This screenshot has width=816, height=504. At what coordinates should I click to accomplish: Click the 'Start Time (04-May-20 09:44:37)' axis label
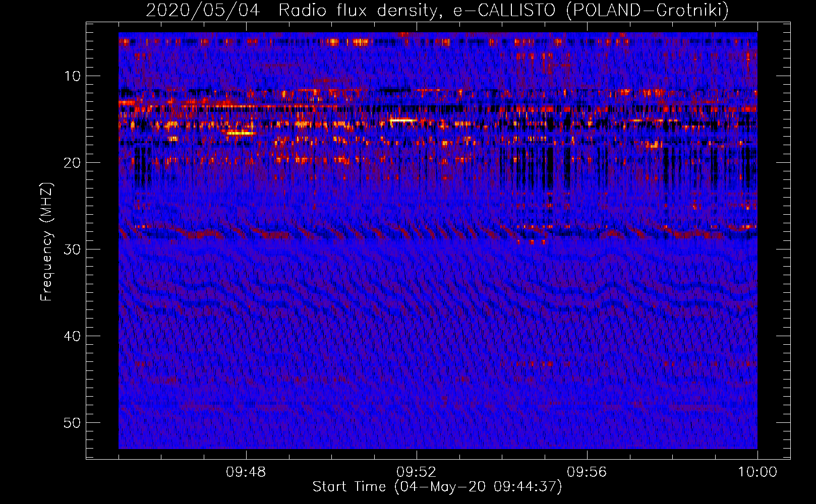pyautogui.click(x=437, y=487)
